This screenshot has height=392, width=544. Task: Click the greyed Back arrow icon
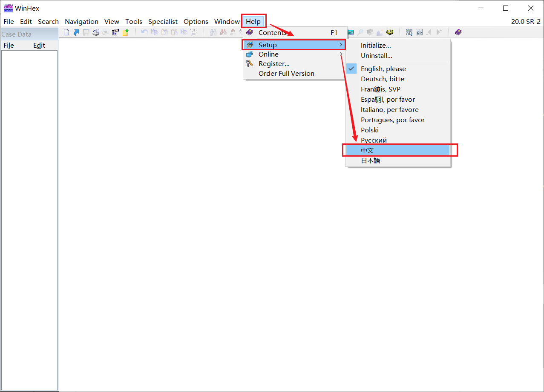[429, 32]
